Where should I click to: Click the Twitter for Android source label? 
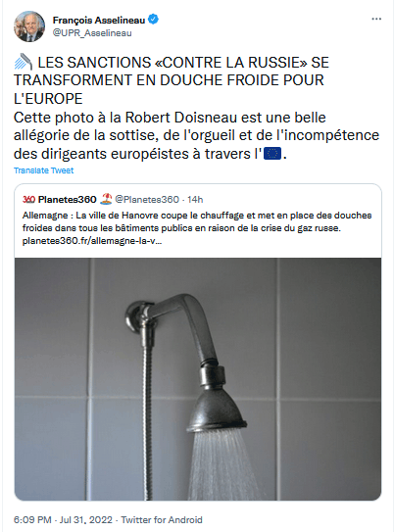162,520
